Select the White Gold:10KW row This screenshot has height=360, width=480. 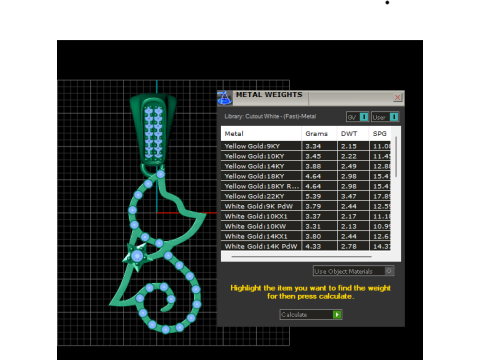(x=306, y=226)
